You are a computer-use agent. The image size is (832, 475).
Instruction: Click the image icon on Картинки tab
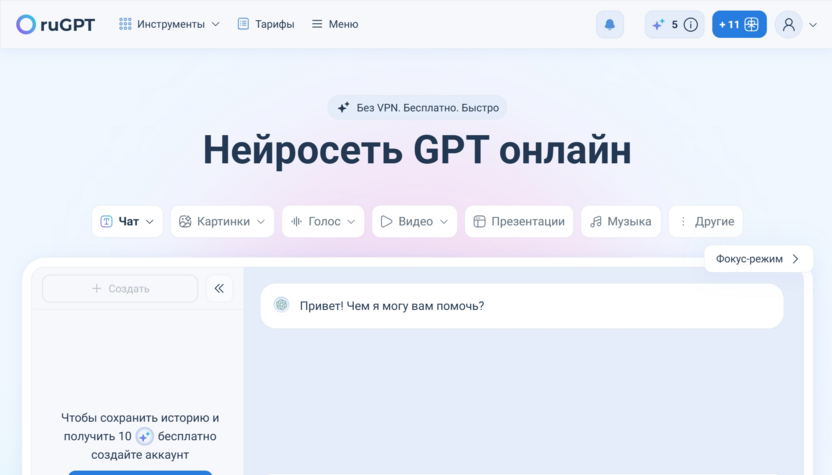pyautogui.click(x=185, y=221)
